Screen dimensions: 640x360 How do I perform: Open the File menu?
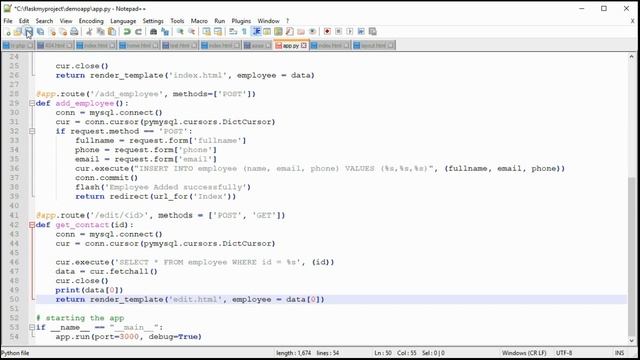(x=8, y=21)
